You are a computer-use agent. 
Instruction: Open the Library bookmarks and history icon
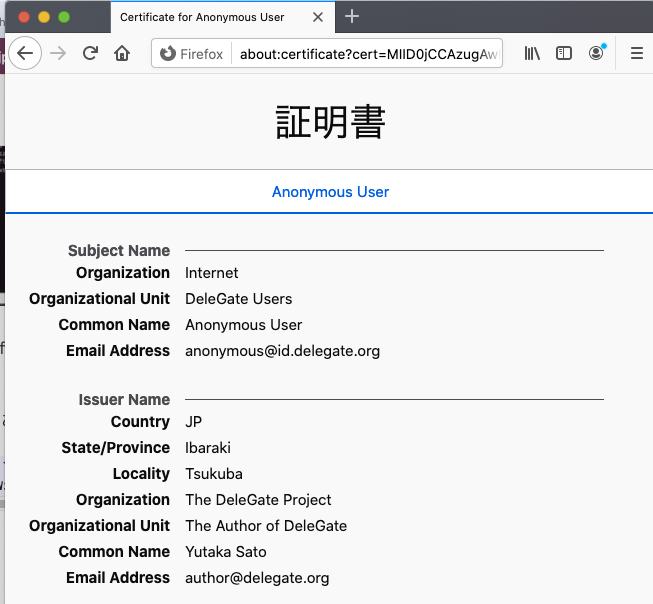[x=532, y=54]
